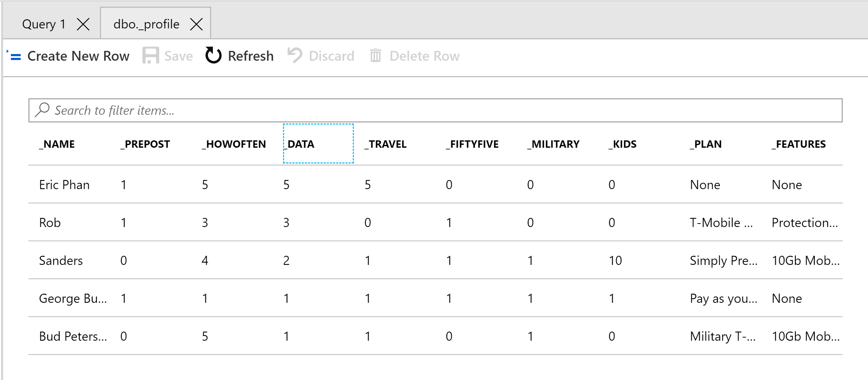The image size is (868, 380).
Task: Click the Discard undo arrow icon
Action: pyautogui.click(x=295, y=56)
